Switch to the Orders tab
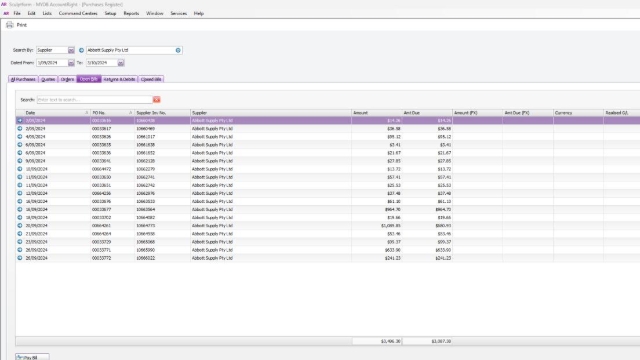Viewport: 640px width, 360px height. [67, 79]
